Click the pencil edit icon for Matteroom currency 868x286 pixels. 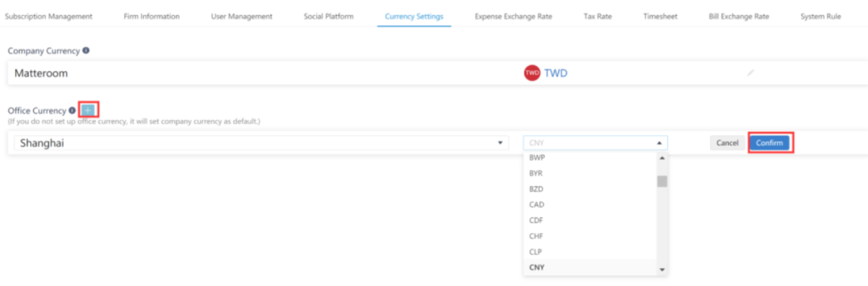pos(751,73)
